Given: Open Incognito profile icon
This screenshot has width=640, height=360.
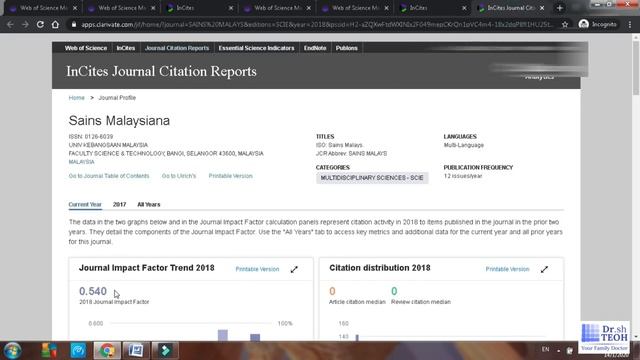Looking at the screenshot, I should 598,24.
